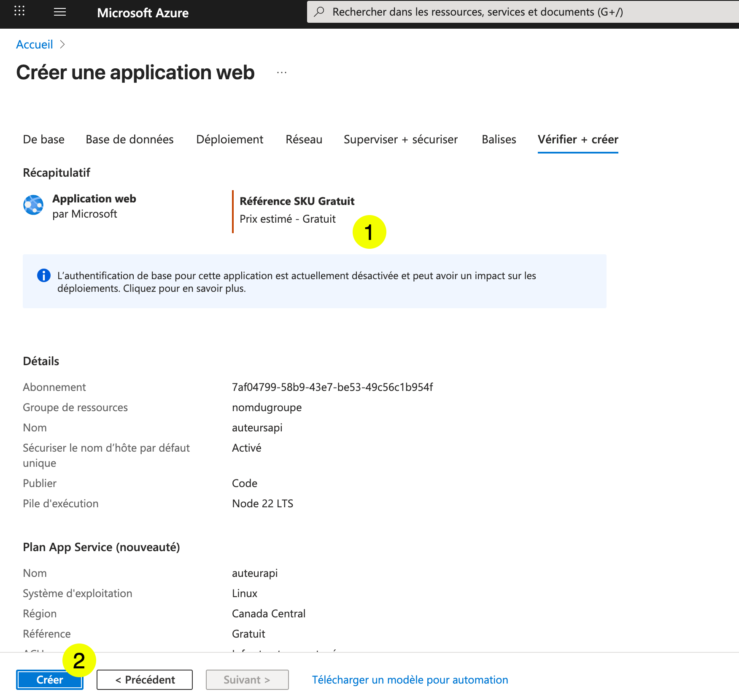The width and height of the screenshot is (739, 700).
Task: Open the Réseau tab
Action: (x=304, y=140)
